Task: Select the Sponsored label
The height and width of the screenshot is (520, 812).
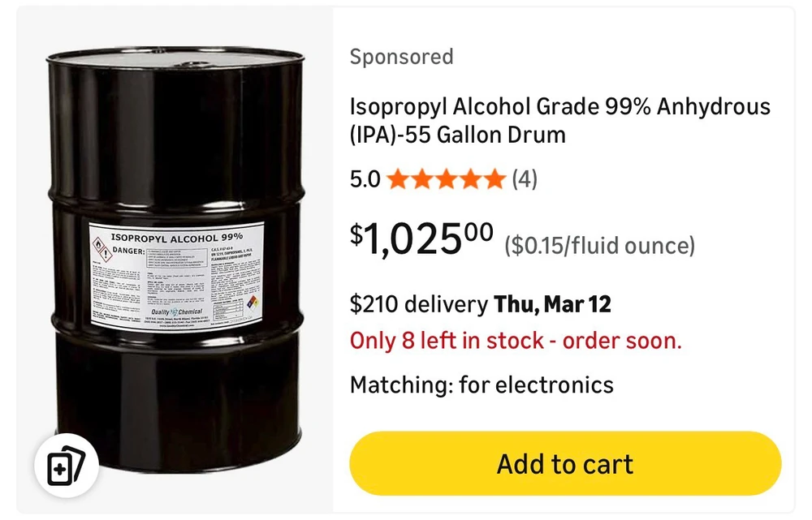Action: click(401, 57)
